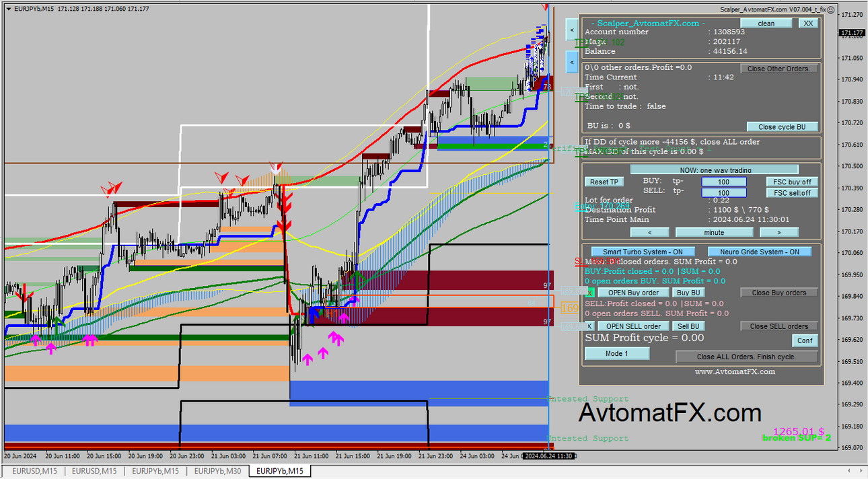Click the '20 Jun 2024' time axis label
The width and height of the screenshot is (868, 479).
[20, 456]
